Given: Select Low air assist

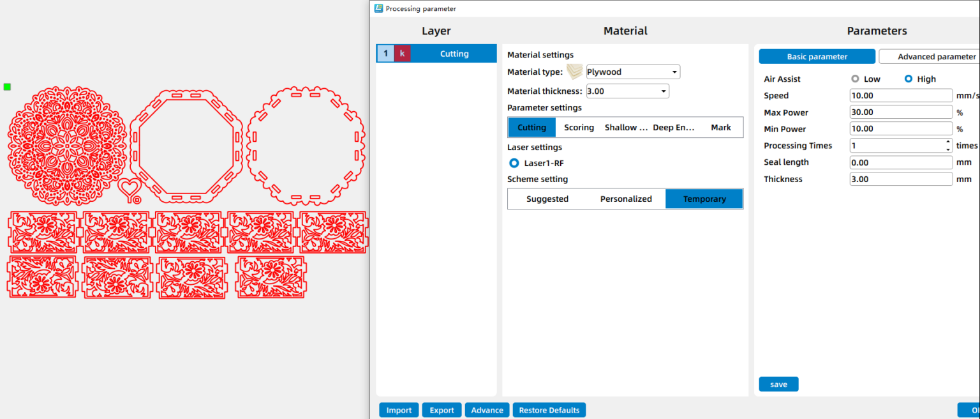Looking at the screenshot, I should coord(855,79).
